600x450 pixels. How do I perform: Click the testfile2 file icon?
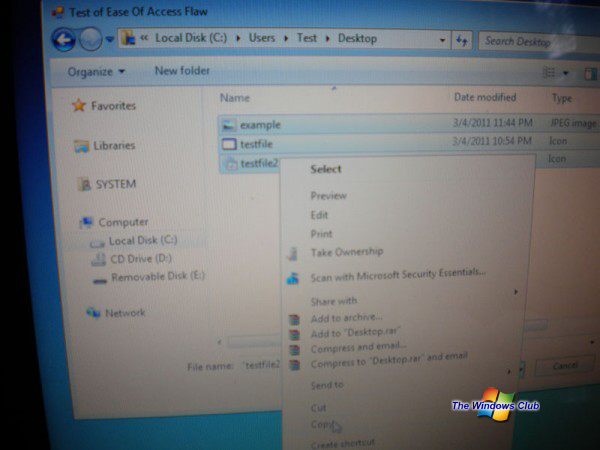pyautogui.click(x=231, y=163)
